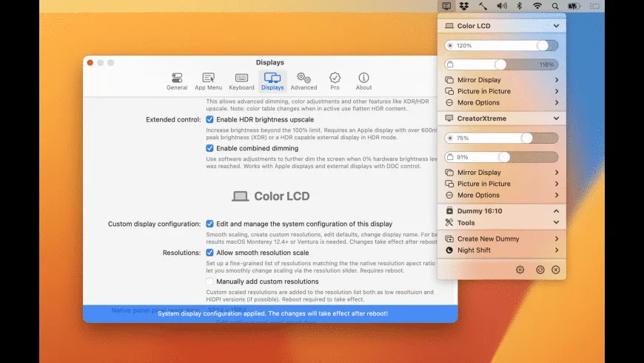The image size is (644, 363).
Task: Uncheck Enable combined dimming
Action: (x=210, y=148)
